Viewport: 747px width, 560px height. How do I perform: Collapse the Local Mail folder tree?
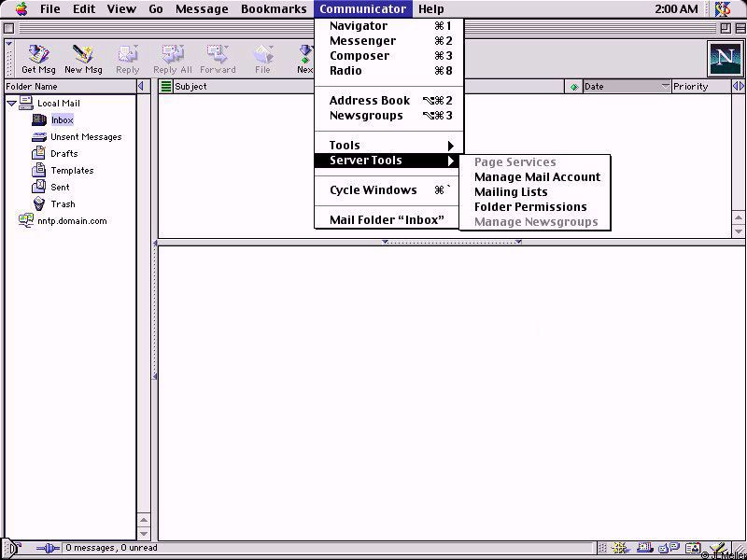pyautogui.click(x=11, y=103)
